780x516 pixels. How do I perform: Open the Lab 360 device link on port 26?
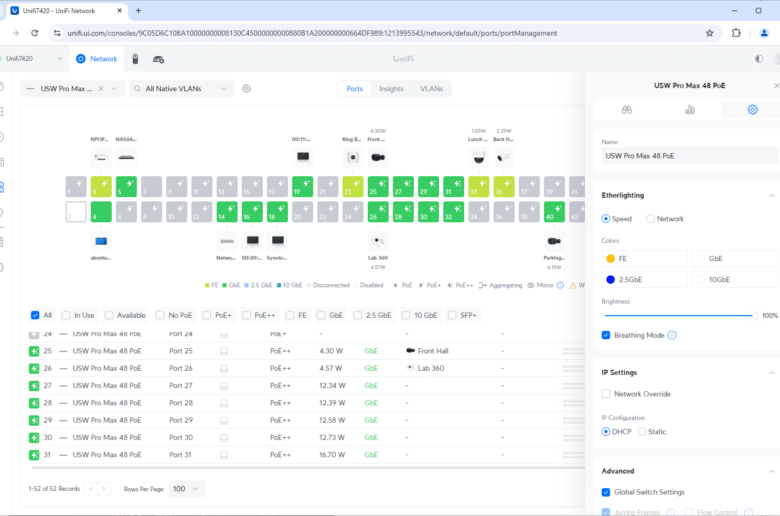click(431, 368)
